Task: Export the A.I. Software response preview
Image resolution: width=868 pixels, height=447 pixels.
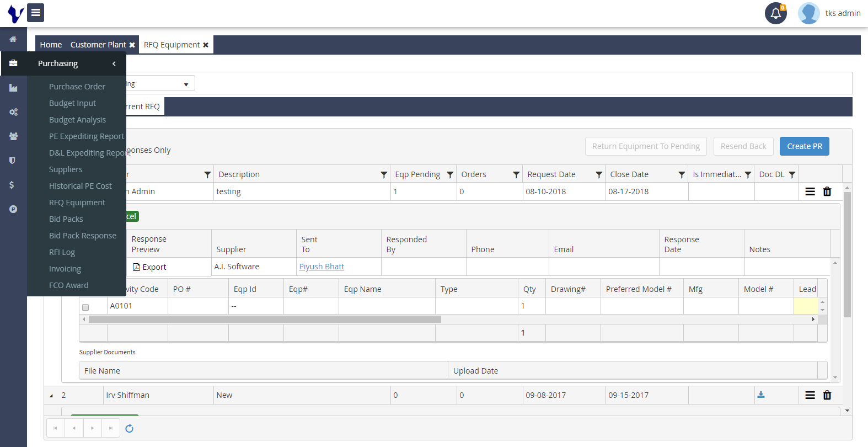Action: pyautogui.click(x=149, y=267)
